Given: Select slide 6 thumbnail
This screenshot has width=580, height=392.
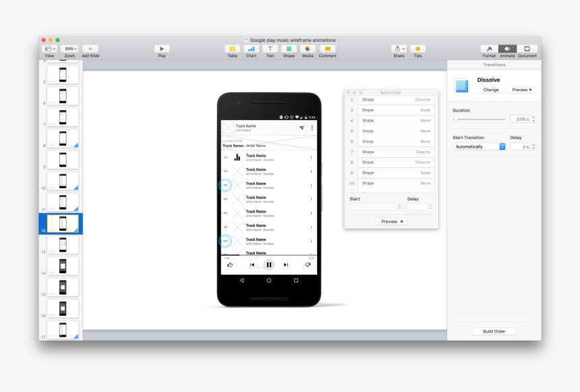Looking at the screenshot, I should click(x=63, y=96).
